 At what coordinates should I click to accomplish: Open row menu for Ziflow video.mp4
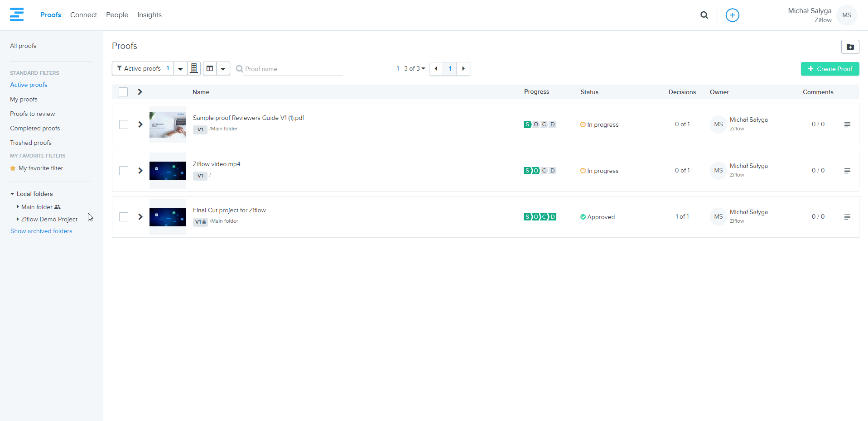(847, 171)
